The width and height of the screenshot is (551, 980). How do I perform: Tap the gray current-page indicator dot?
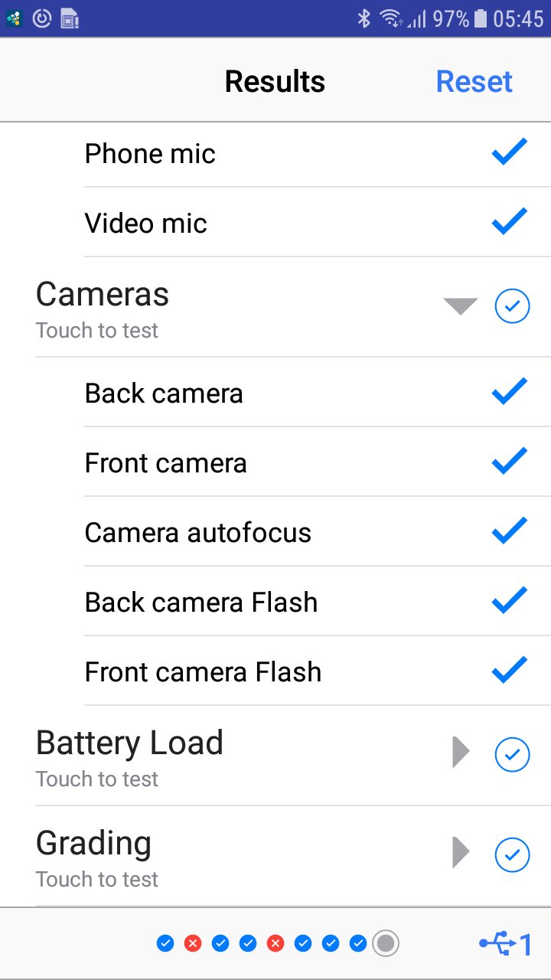tap(386, 943)
